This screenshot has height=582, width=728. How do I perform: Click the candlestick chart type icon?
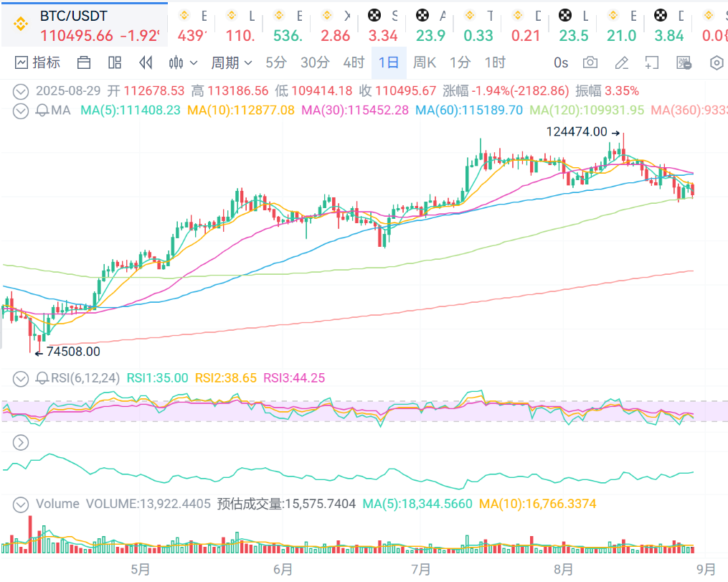176,62
